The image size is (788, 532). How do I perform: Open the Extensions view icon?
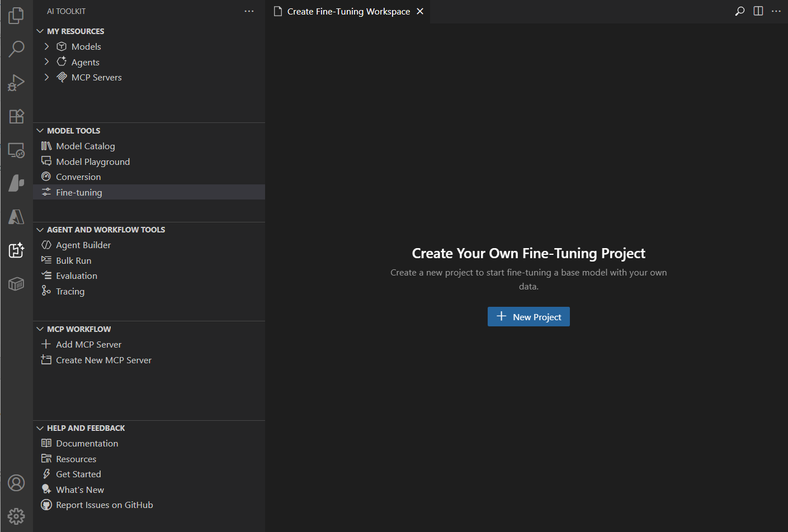click(x=16, y=116)
